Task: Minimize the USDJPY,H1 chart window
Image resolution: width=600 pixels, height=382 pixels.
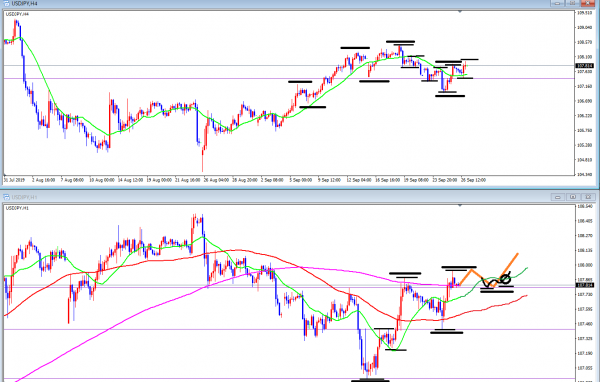Action: point(558,197)
